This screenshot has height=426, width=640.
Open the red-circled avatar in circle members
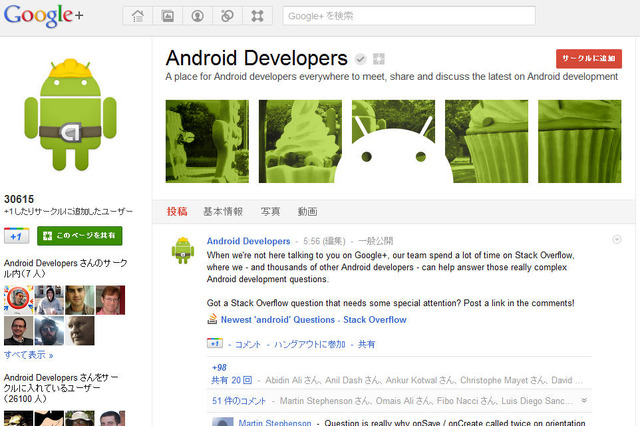[x=18, y=300]
